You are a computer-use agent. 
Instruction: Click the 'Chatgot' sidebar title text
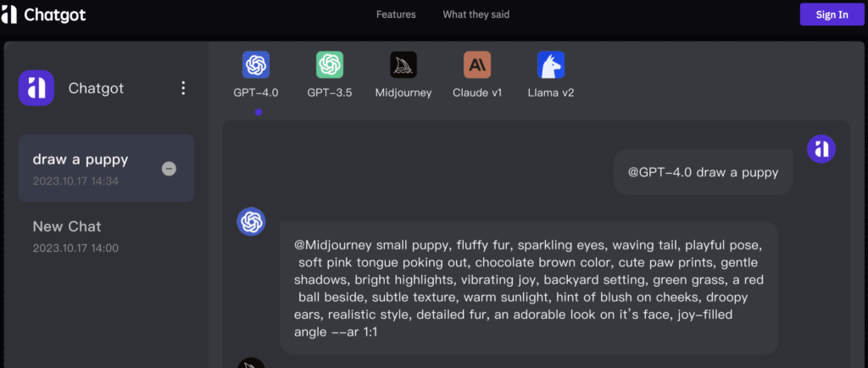pyautogui.click(x=97, y=88)
